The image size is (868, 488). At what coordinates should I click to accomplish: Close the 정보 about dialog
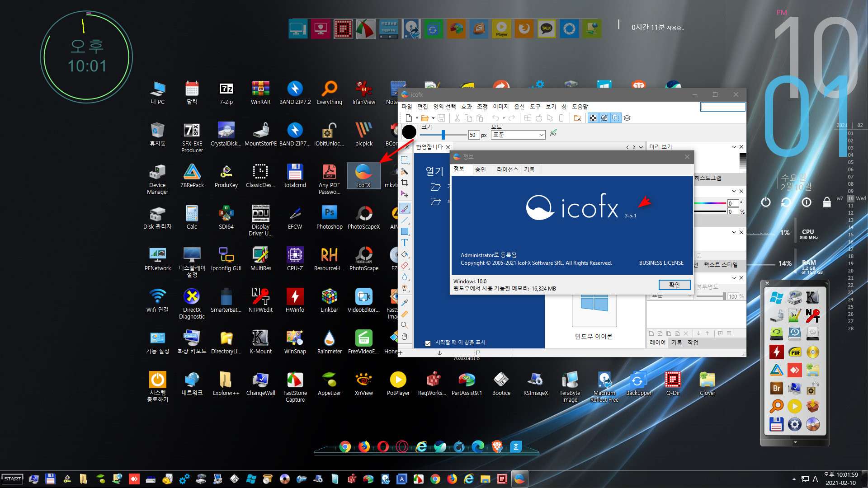687,157
